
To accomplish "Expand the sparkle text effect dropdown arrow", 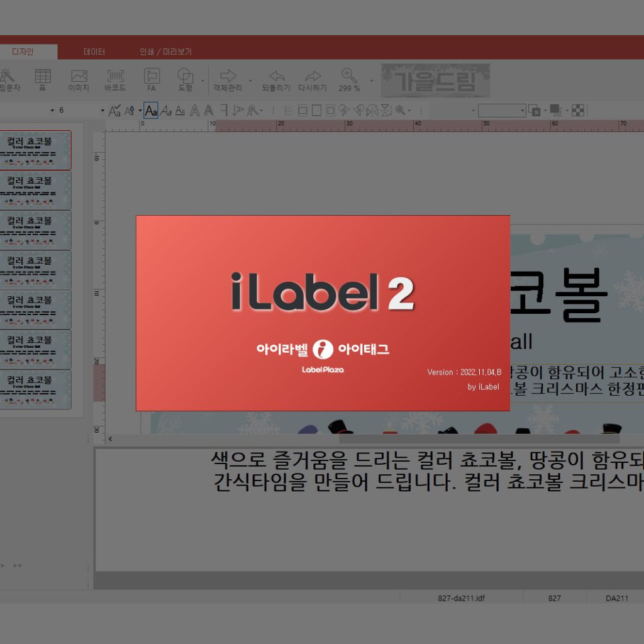I will 261,111.
